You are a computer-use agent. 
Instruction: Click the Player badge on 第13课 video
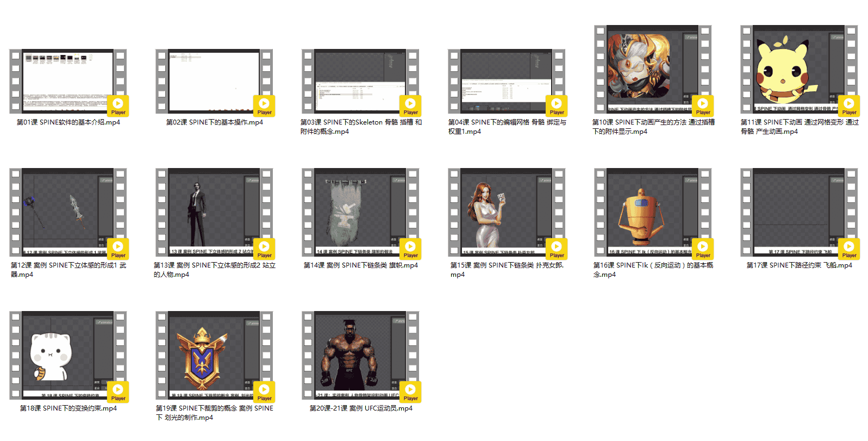pyautogui.click(x=264, y=249)
